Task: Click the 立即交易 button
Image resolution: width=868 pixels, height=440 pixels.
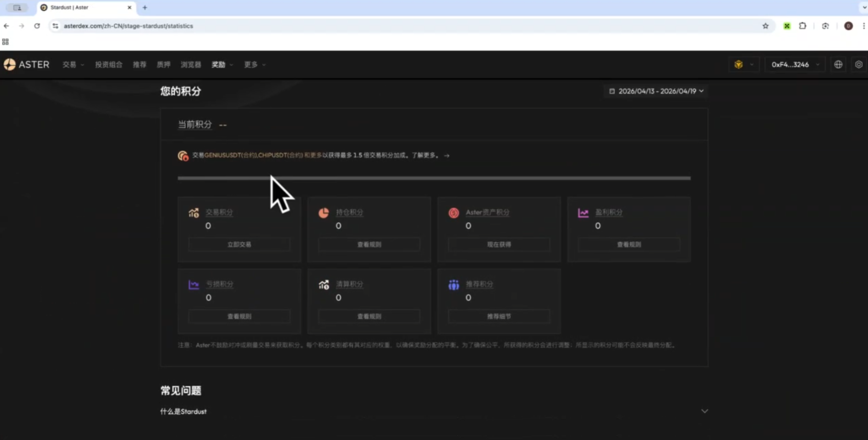Action: tap(239, 244)
